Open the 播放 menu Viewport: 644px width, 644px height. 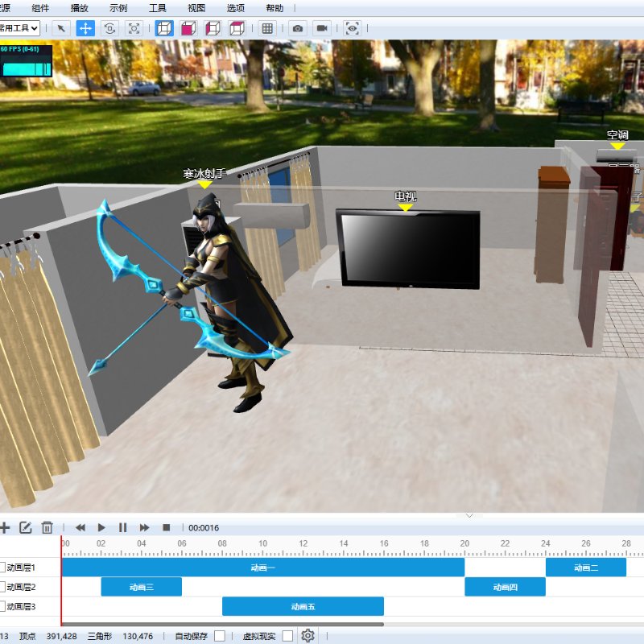[x=79, y=8]
